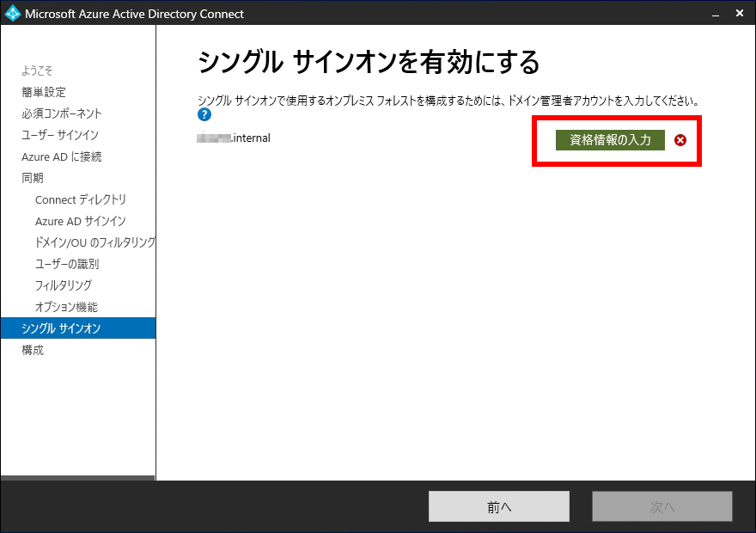756x533 pixels.
Task: Select 必須コンポーネント in sidebar
Action: click(62, 113)
